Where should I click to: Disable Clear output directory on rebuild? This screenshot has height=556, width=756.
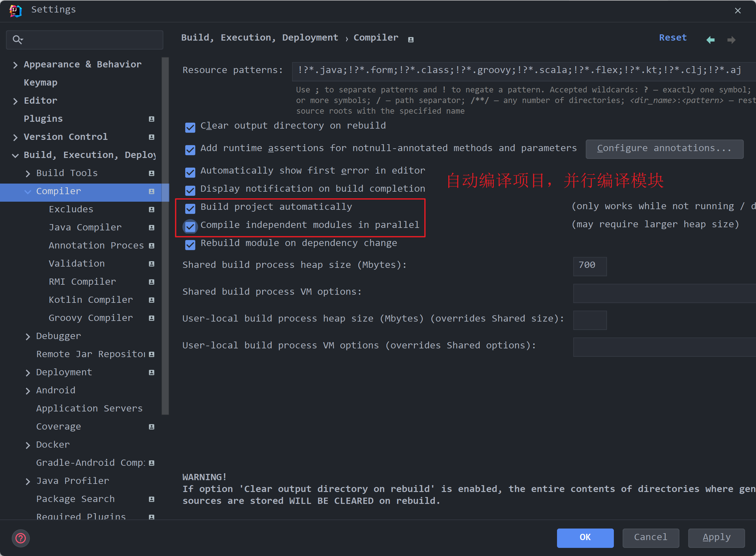(190, 128)
